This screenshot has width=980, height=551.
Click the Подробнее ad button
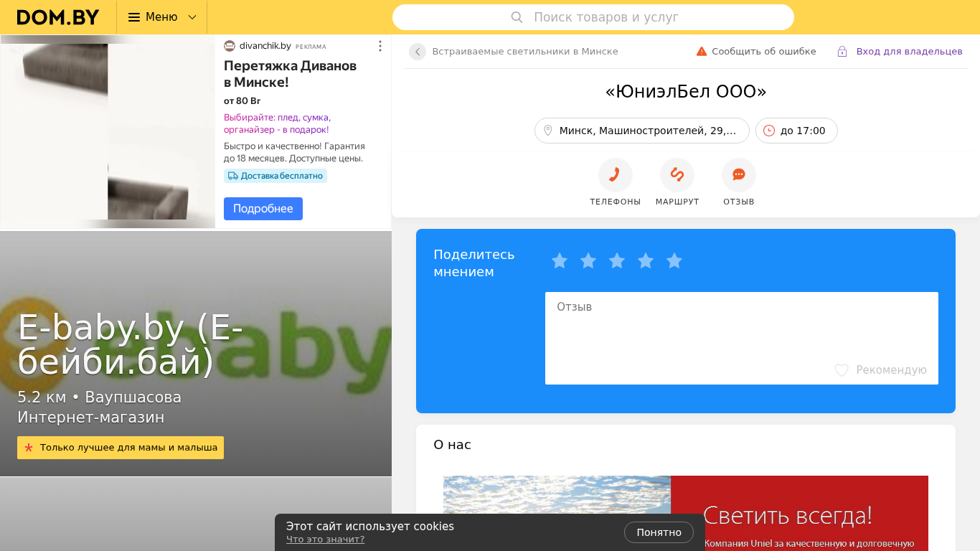tap(263, 209)
